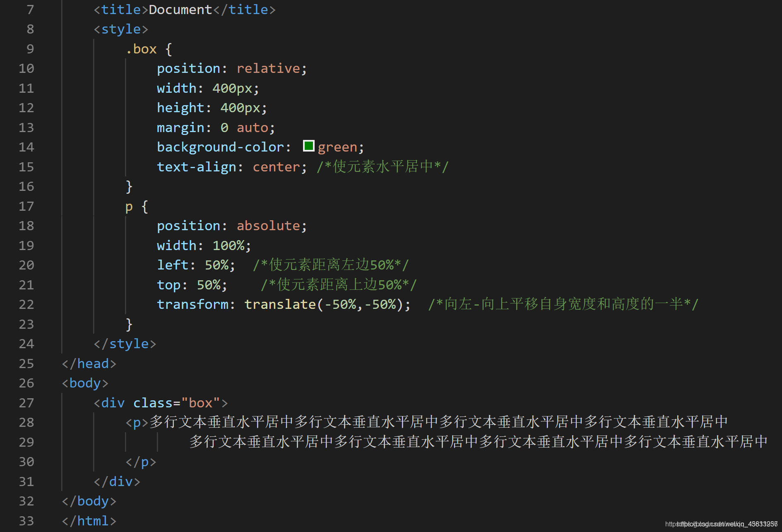Image resolution: width=782 pixels, height=532 pixels.
Task: Click line number 27 in gutter
Action: click(x=26, y=403)
